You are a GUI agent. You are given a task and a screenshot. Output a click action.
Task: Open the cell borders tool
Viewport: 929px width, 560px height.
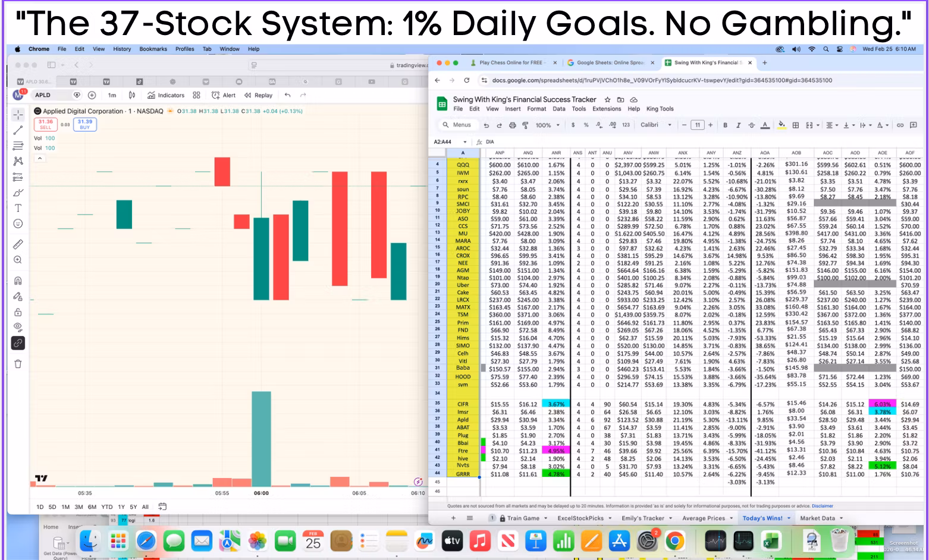796,125
